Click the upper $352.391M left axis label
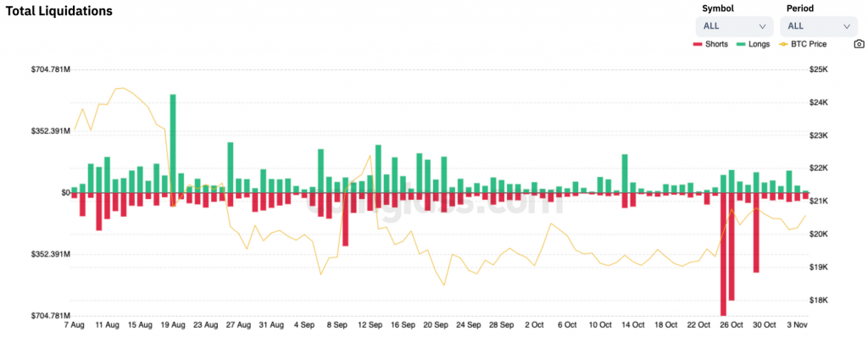Viewport: 868px width, 337px height. point(50,131)
